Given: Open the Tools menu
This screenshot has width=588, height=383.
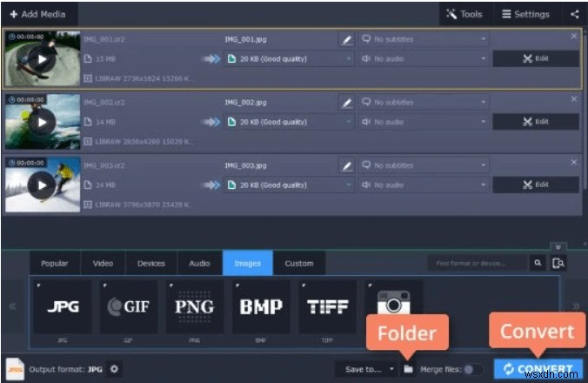Looking at the screenshot, I should tap(464, 14).
